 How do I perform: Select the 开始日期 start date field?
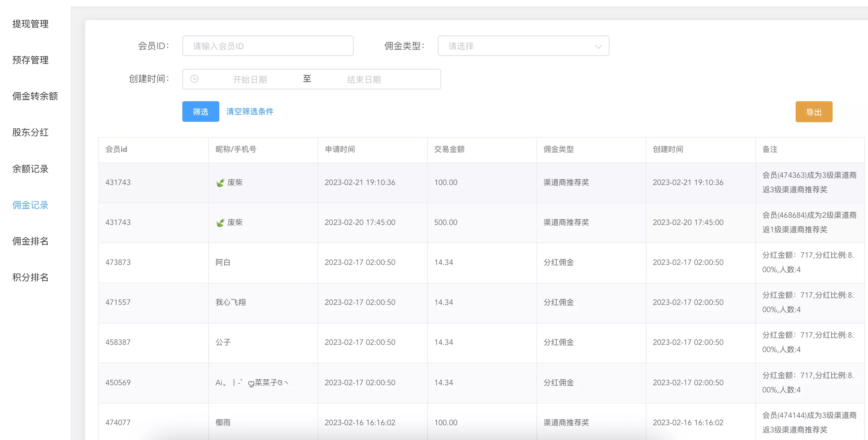click(x=250, y=79)
